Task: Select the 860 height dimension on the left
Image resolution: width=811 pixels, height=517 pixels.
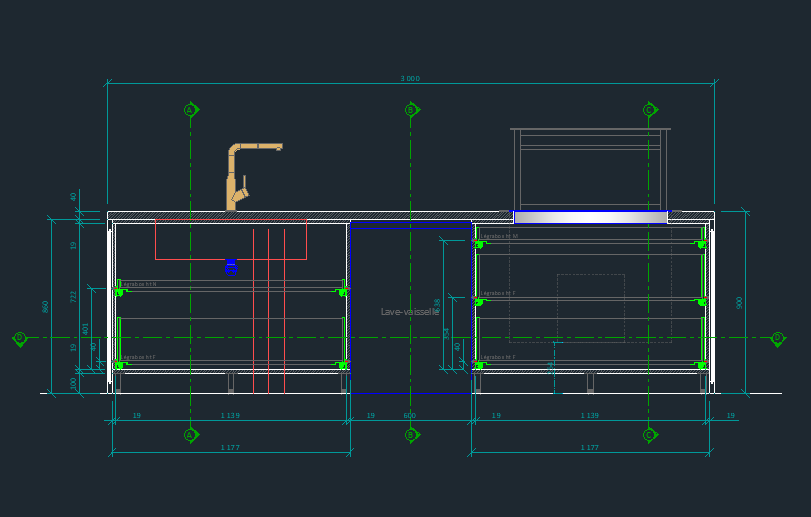Action: pyautogui.click(x=45, y=306)
